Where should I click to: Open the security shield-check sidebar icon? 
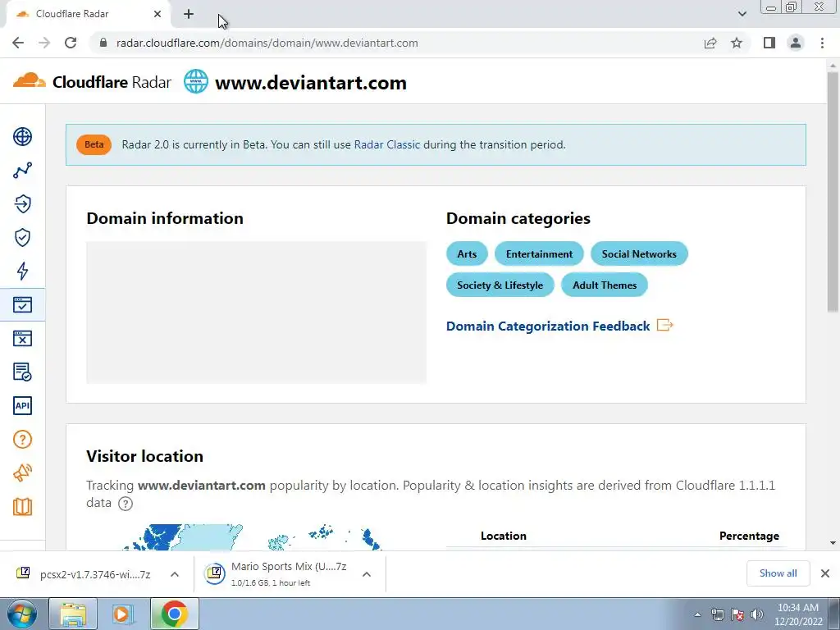click(x=22, y=237)
